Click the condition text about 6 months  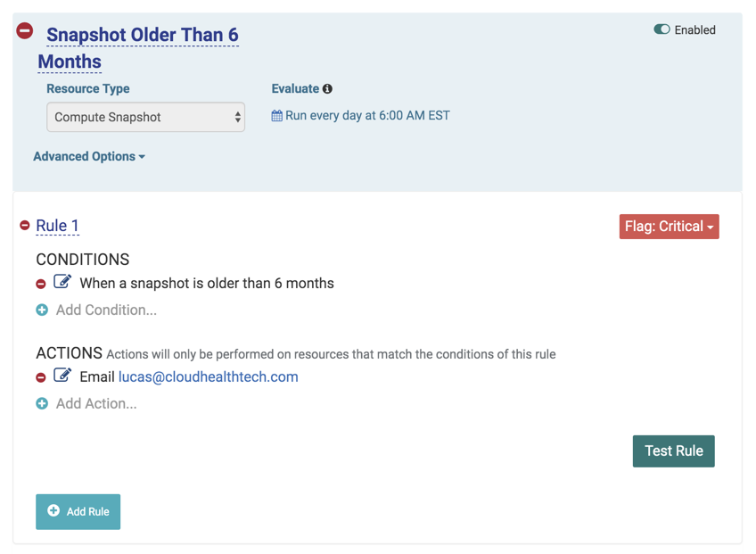207,284
